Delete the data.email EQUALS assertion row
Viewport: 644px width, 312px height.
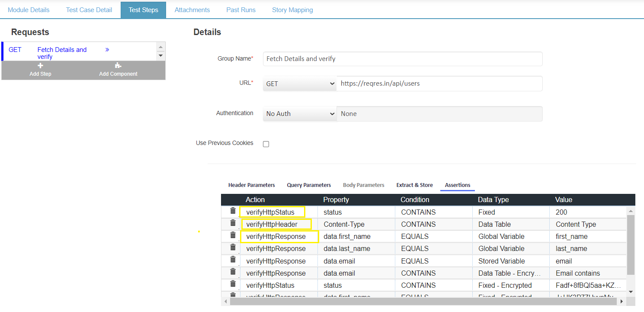[233, 260]
